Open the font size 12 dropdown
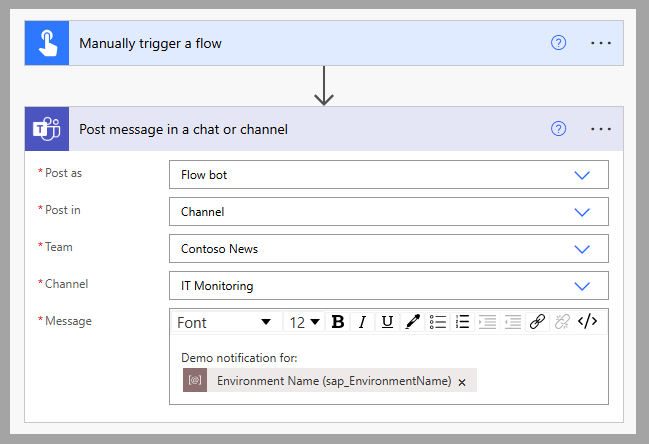This screenshot has height=444, width=649. tap(305, 322)
